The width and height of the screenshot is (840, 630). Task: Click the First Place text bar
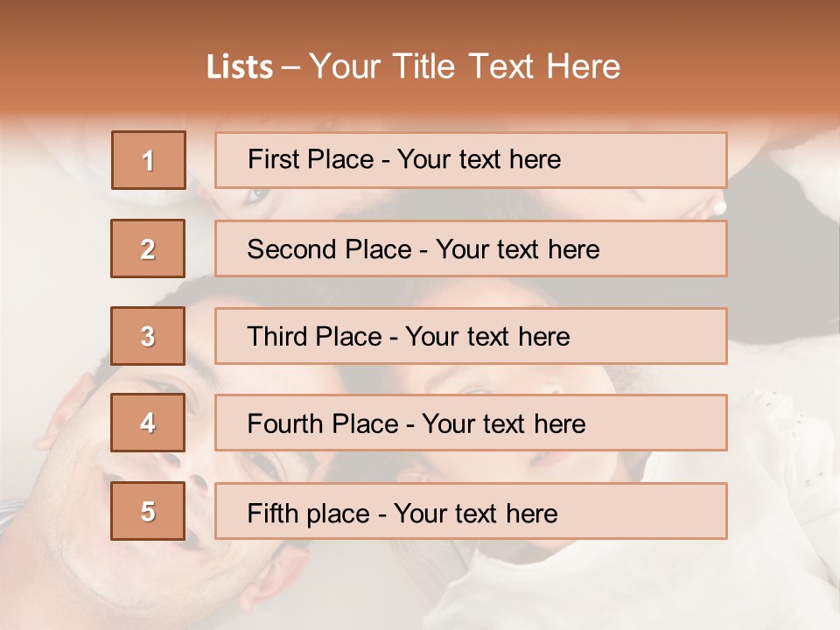[x=471, y=160]
